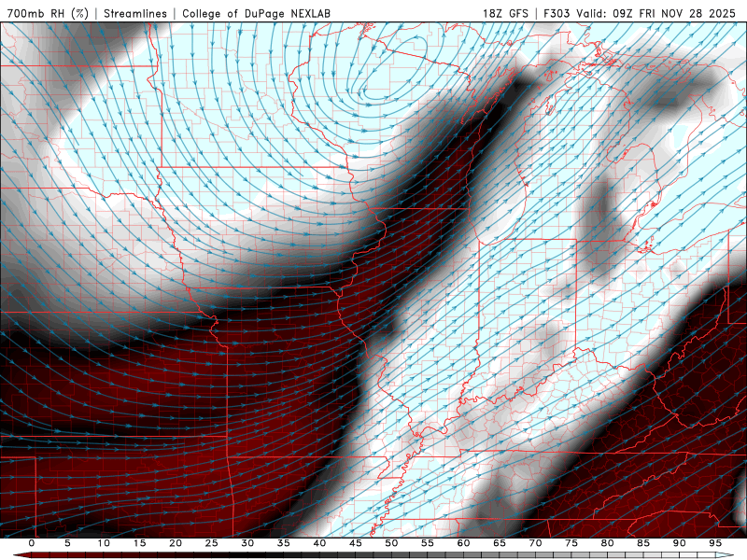Click the "30" color scale label
The height and width of the screenshot is (560, 747).
[x=247, y=543]
